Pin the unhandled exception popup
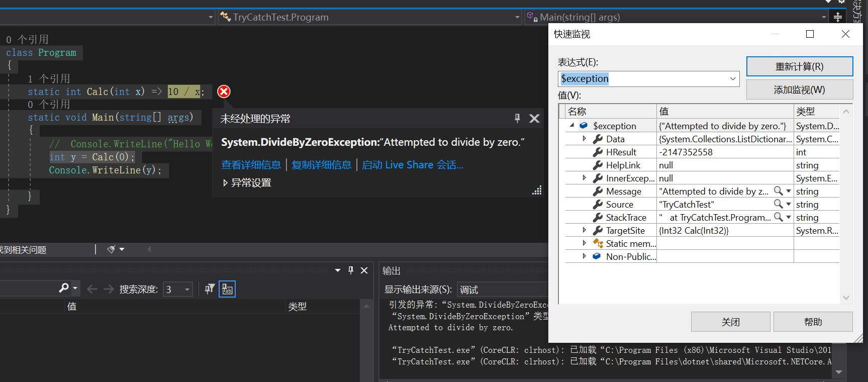Image resolution: width=868 pixels, height=382 pixels. pos(517,119)
